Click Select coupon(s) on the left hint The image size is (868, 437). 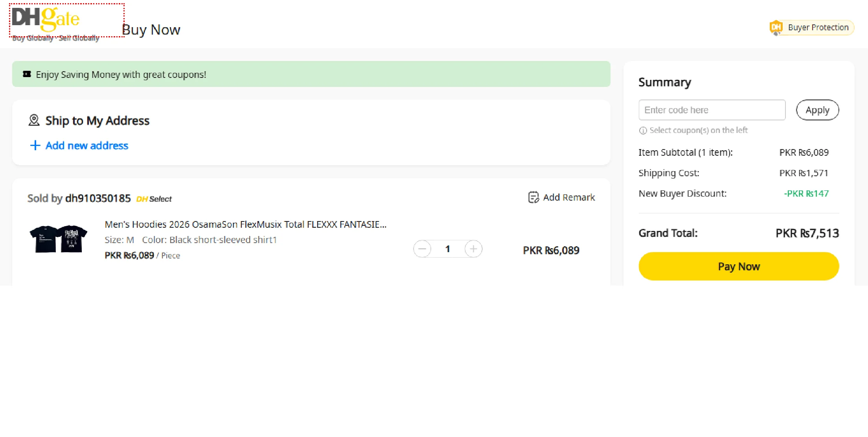coord(699,131)
